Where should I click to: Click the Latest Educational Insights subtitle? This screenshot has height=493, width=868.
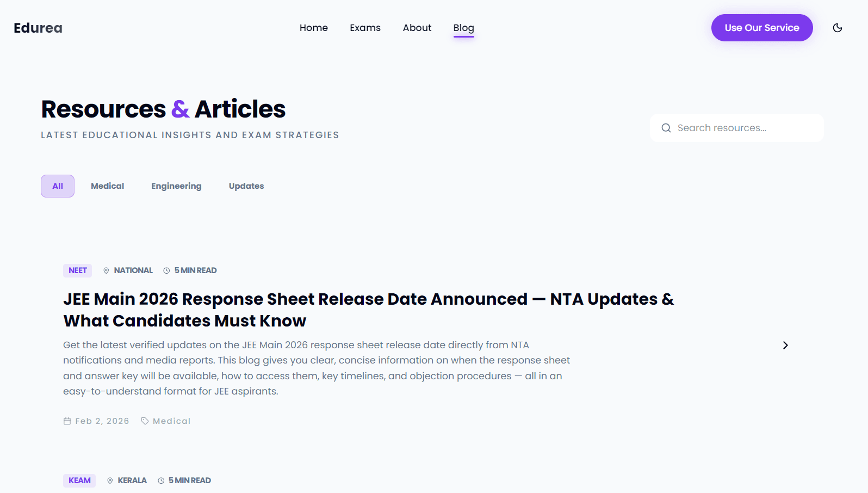coord(190,135)
